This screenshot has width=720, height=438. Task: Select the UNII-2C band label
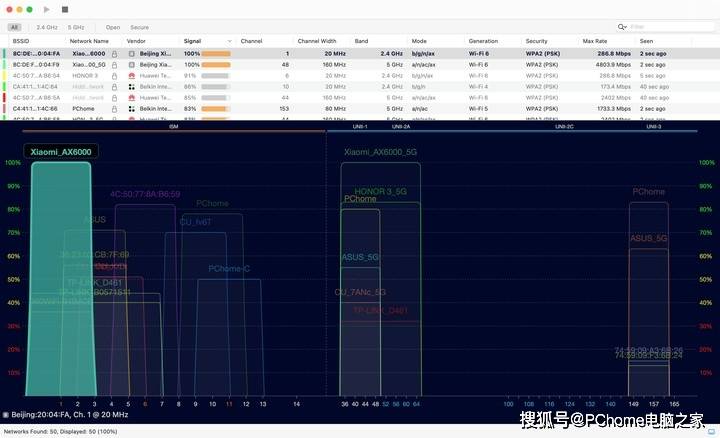click(x=564, y=126)
